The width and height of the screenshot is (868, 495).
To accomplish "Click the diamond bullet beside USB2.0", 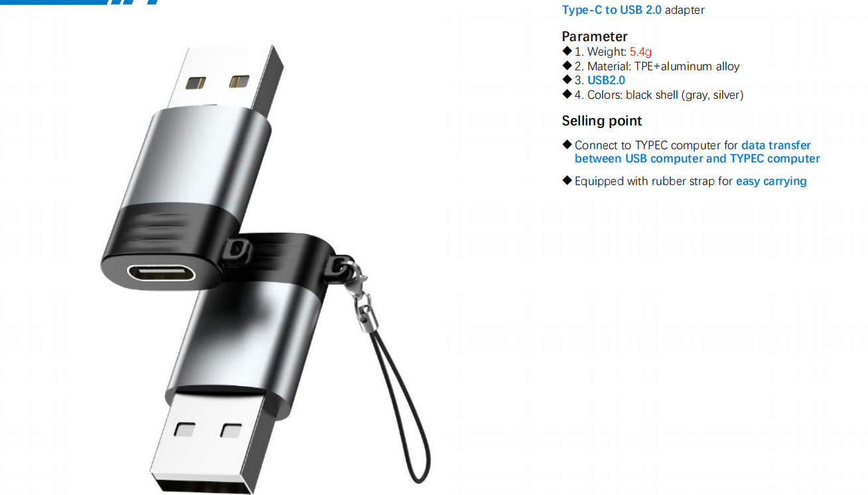I will click(567, 80).
